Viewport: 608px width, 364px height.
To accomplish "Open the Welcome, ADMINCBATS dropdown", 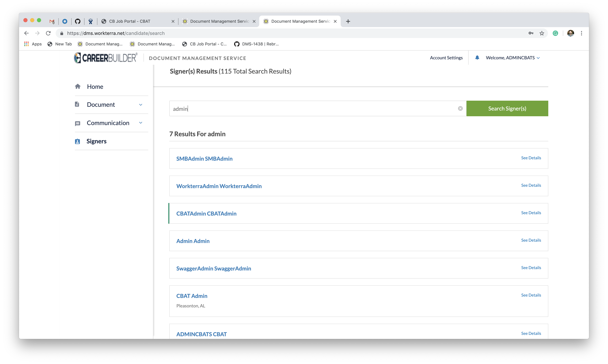I will pos(512,58).
